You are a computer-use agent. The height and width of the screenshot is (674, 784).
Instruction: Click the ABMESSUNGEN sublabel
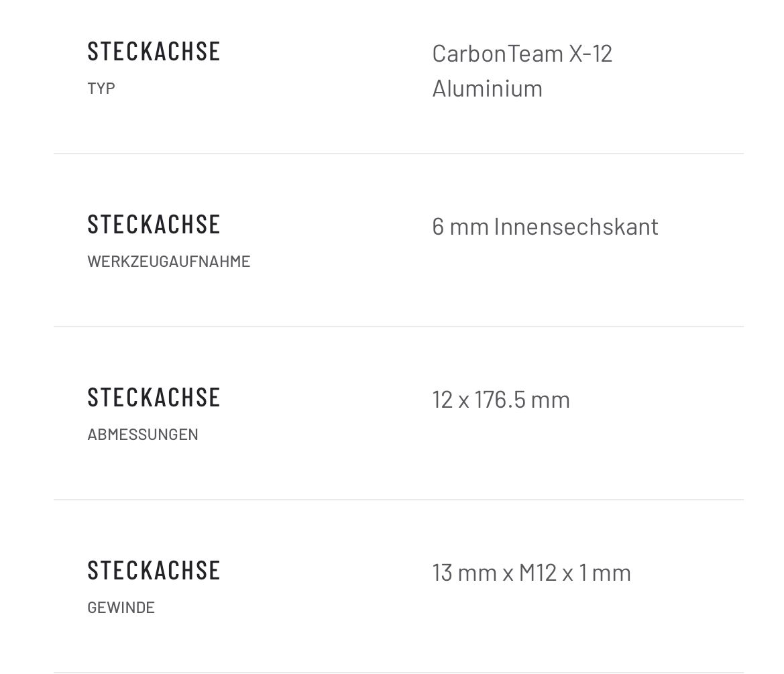click(x=143, y=435)
